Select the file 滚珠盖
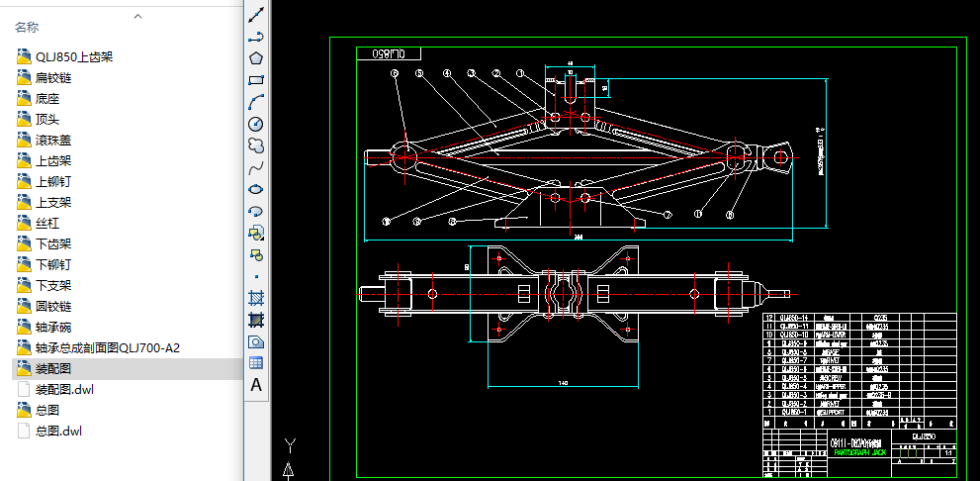The height and width of the screenshot is (481, 980). (53, 141)
